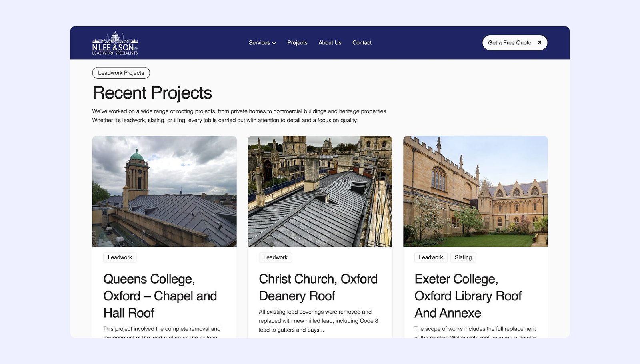Image resolution: width=640 pixels, height=364 pixels.
Task: Click the Recent Projects heading
Action: (152, 93)
